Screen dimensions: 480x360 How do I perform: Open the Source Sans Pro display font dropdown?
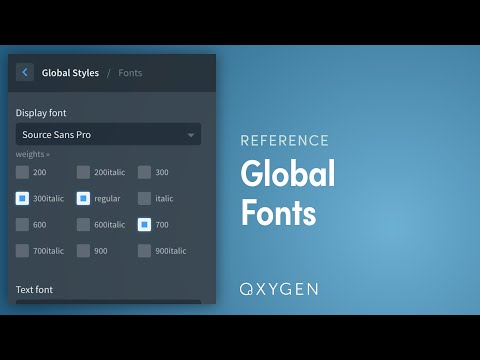click(x=108, y=134)
